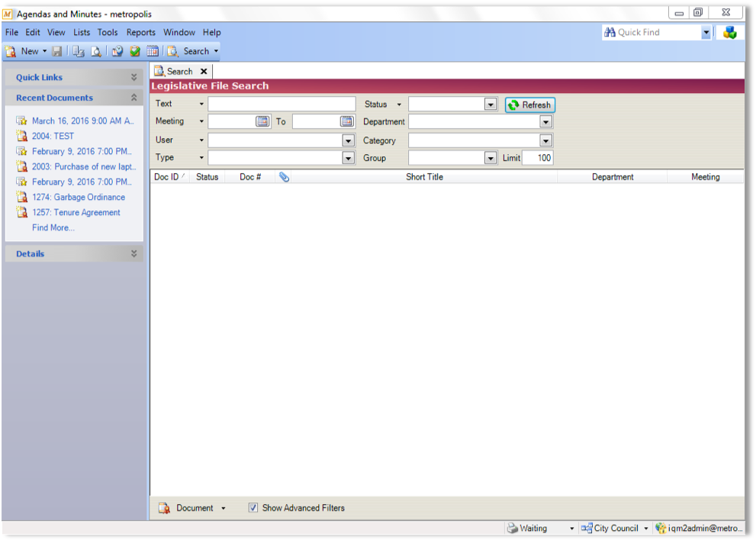Click the binoculars Quick Find icon
Viewport: 756px width, 540px height.
point(610,32)
